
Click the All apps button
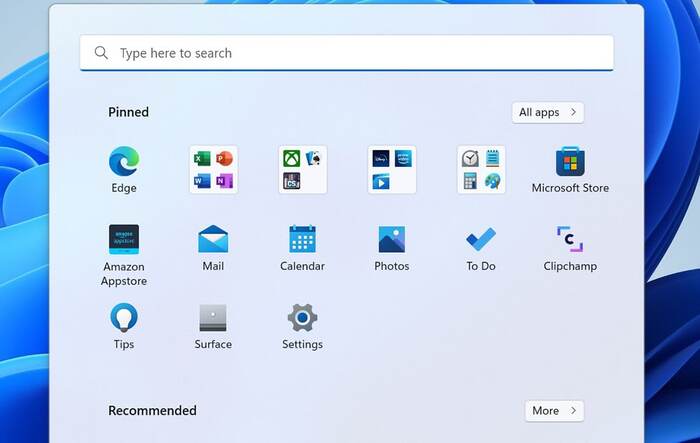[x=547, y=112]
